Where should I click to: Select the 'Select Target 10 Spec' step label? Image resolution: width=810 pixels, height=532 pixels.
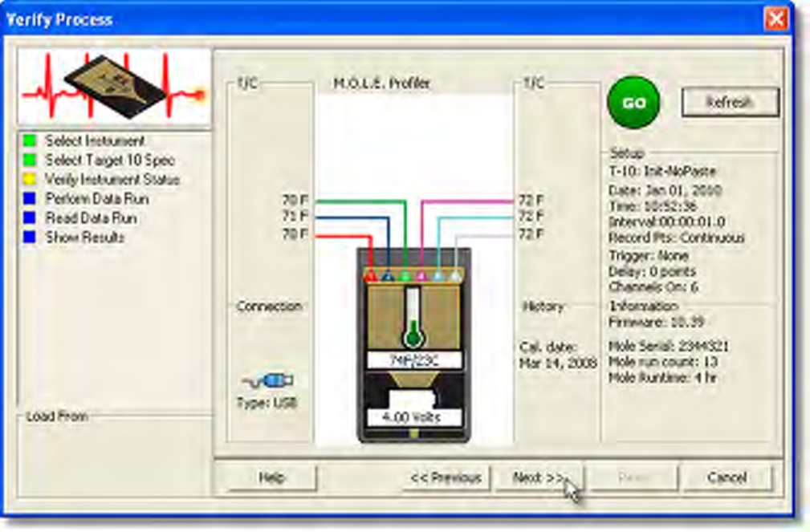tap(110, 160)
